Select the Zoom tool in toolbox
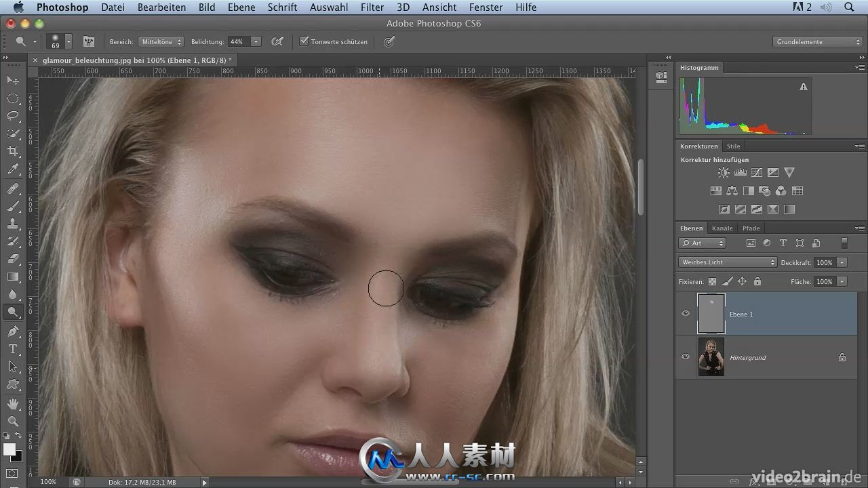Screen dimensions: 868x488 [x=13, y=422]
